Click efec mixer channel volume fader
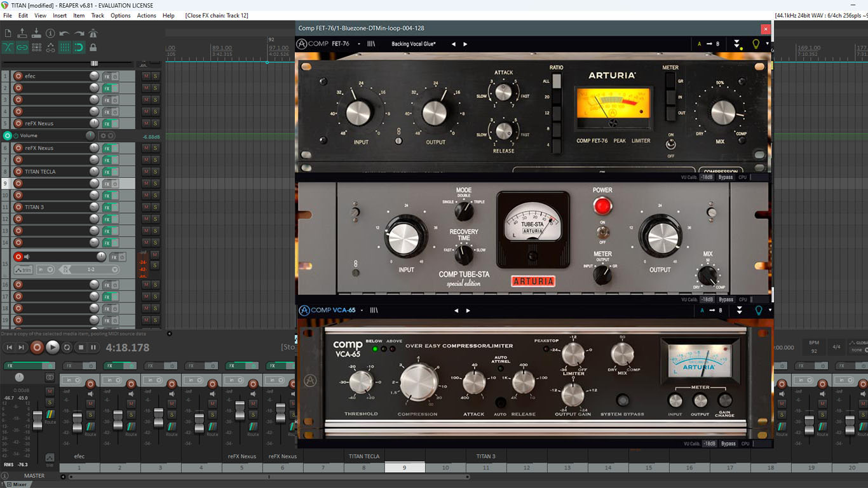Image resolution: width=868 pixels, height=488 pixels. coord(78,422)
